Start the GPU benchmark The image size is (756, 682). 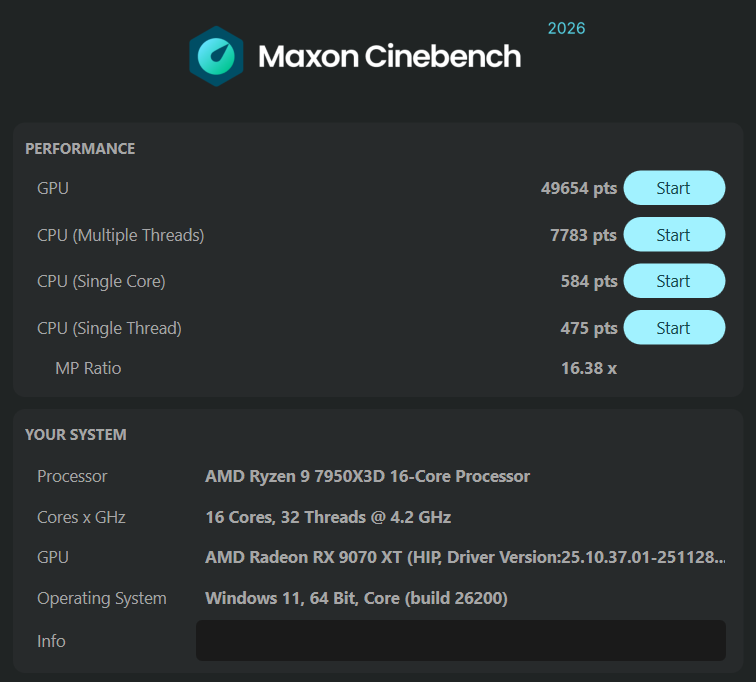coord(674,188)
